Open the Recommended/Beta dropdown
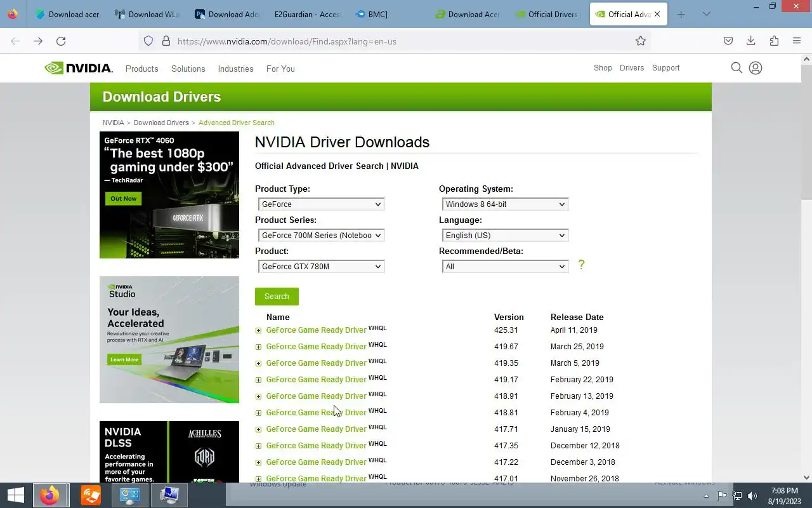Screen dimensions: 812x508 click(505, 266)
